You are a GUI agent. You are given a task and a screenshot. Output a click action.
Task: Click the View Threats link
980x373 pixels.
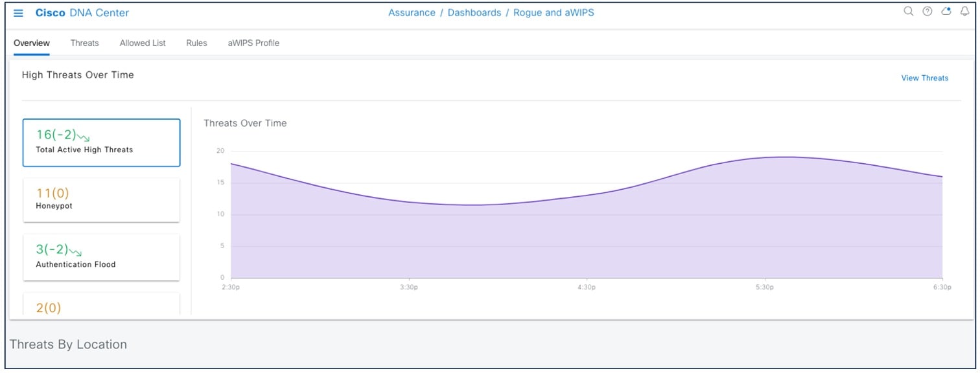tap(924, 78)
